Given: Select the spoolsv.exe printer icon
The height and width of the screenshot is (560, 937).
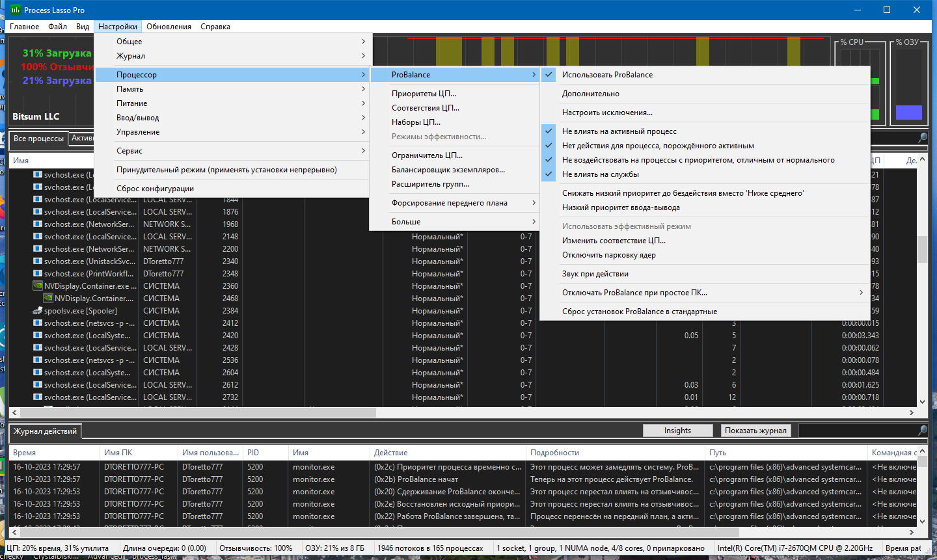Looking at the screenshot, I should pyautogui.click(x=38, y=311).
